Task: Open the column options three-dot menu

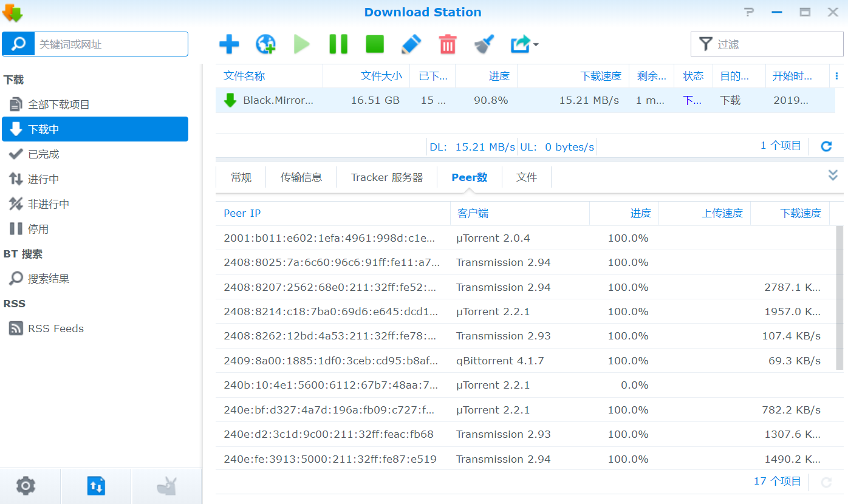Action: [x=837, y=76]
